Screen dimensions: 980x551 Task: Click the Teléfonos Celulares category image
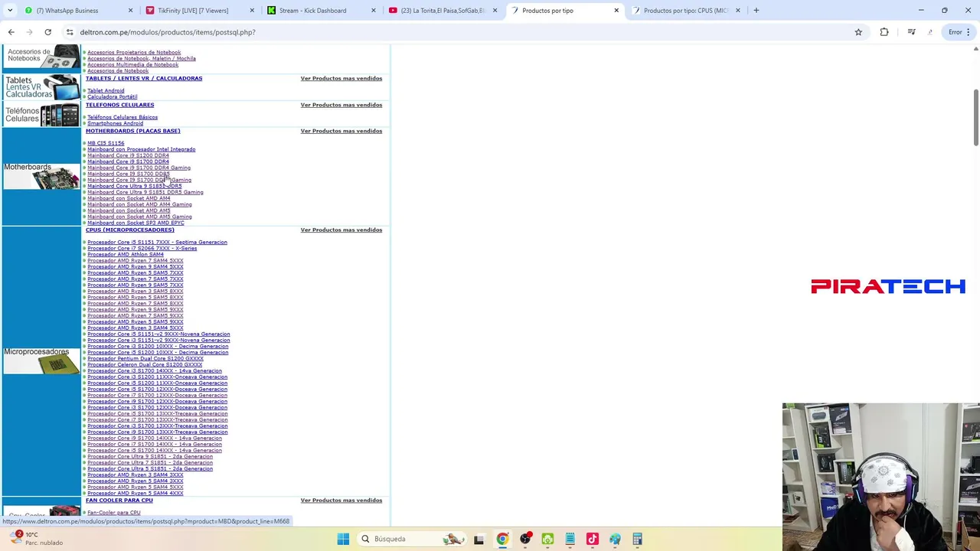tap(41, 114)
